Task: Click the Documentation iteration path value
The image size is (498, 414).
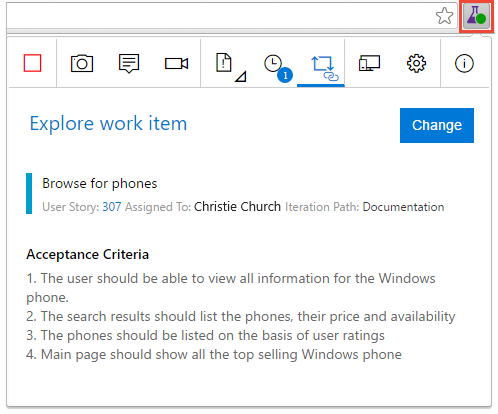Action: tap(403, 207)
